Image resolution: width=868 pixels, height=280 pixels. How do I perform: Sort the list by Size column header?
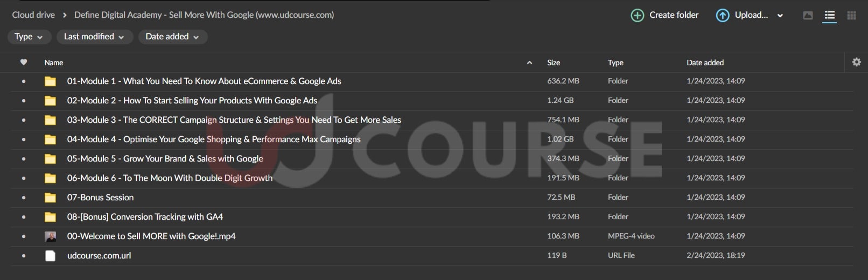(554, 62)
